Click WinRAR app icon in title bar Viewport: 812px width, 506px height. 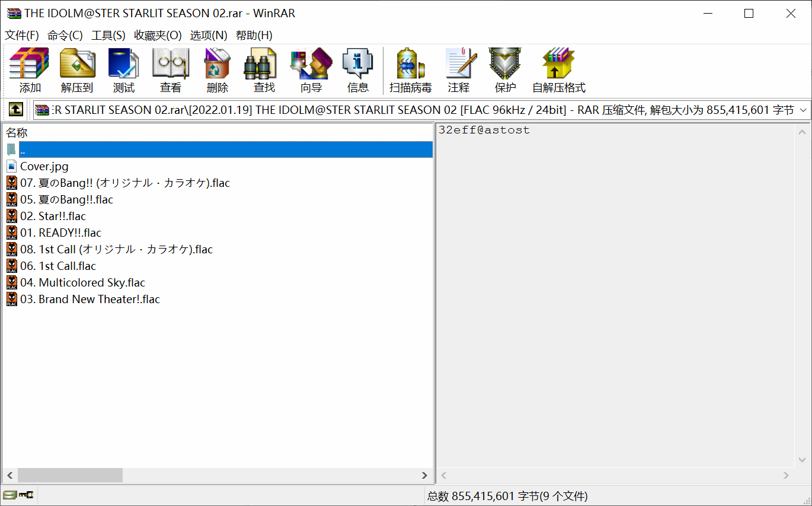[14, 13]
